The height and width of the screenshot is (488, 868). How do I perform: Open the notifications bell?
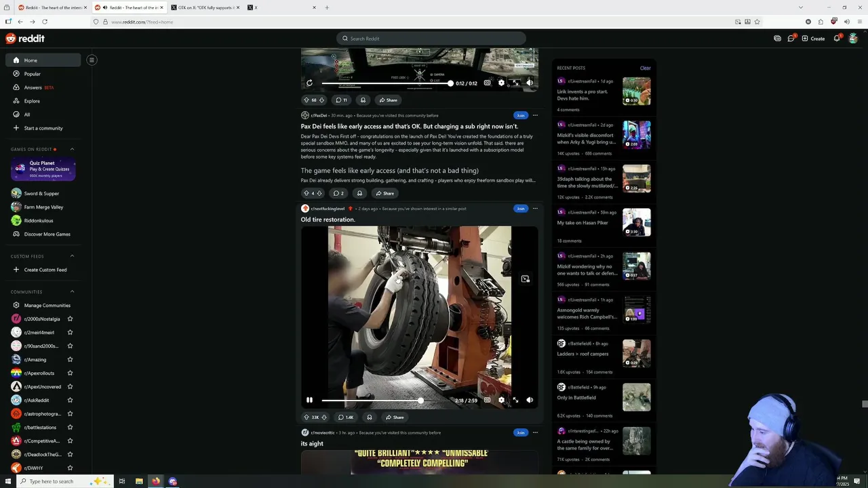coord(837,39)
